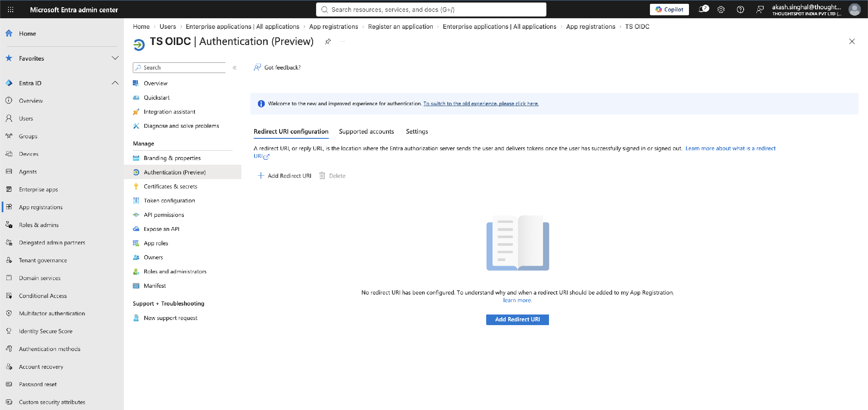Select Redirect URI configuration tab
The width and height of the screenshot is (868, 410).
coord(291,132)
